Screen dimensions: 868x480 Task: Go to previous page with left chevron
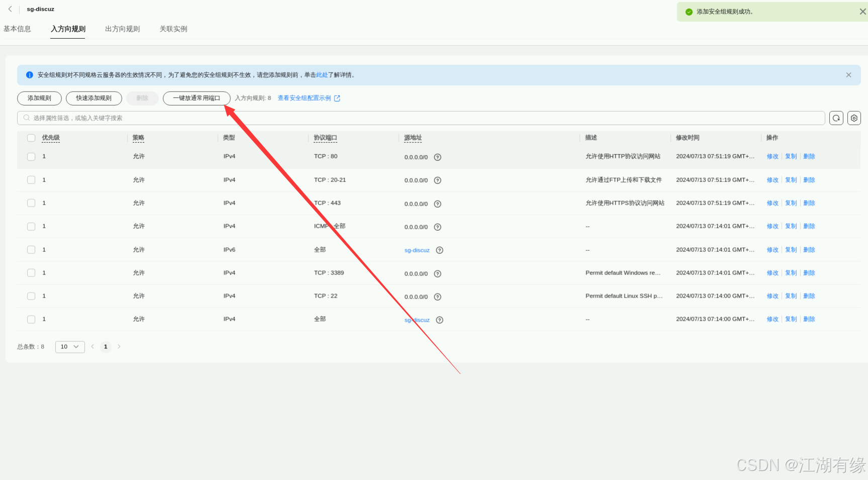[x=93, y=347]
